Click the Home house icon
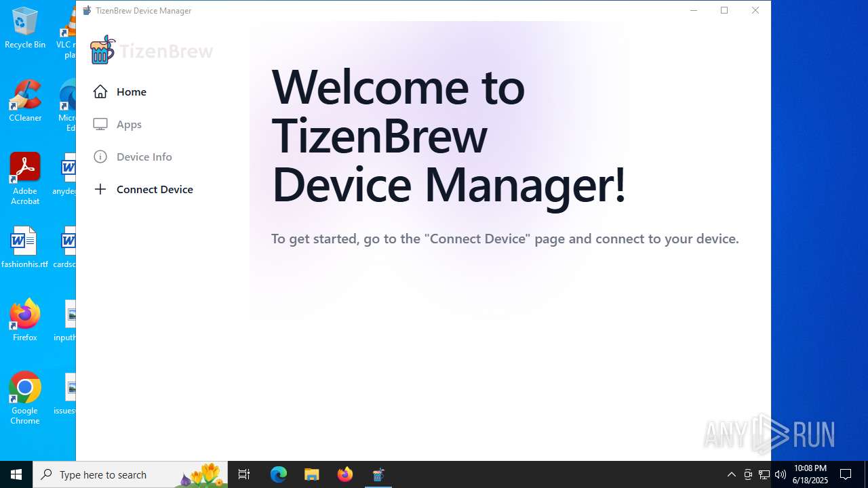 (100, 91)
